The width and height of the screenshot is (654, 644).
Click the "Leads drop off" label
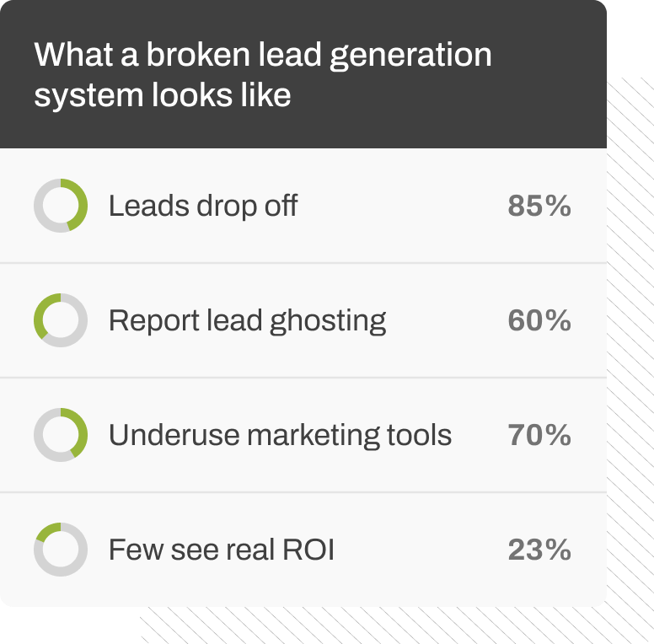pyautogui.click(x=202, y=206)
